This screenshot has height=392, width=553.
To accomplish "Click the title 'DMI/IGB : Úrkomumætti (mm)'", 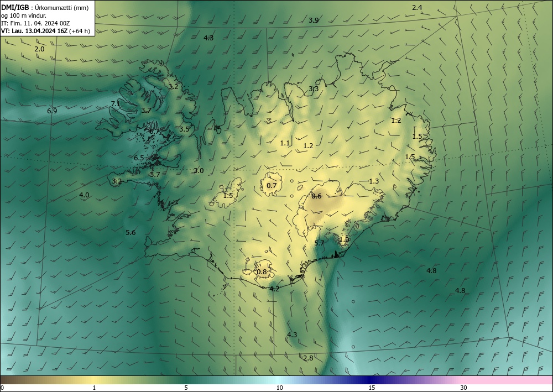I will coord(45,8).
